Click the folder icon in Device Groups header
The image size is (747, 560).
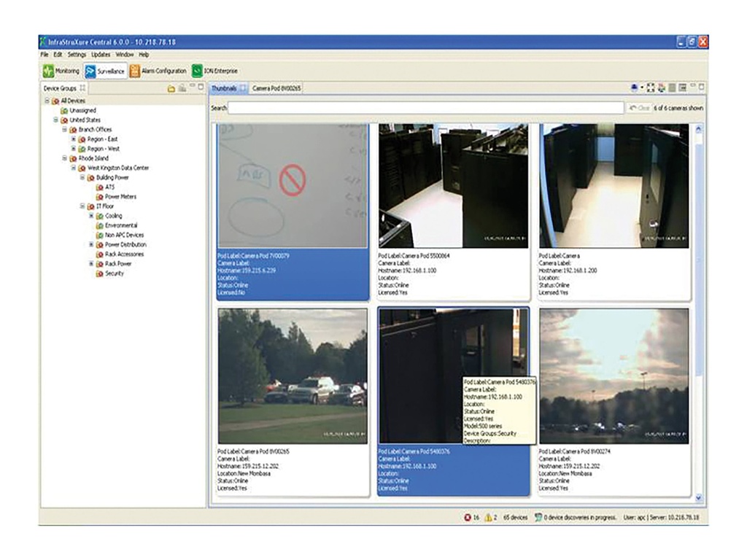tap(171, 88)
